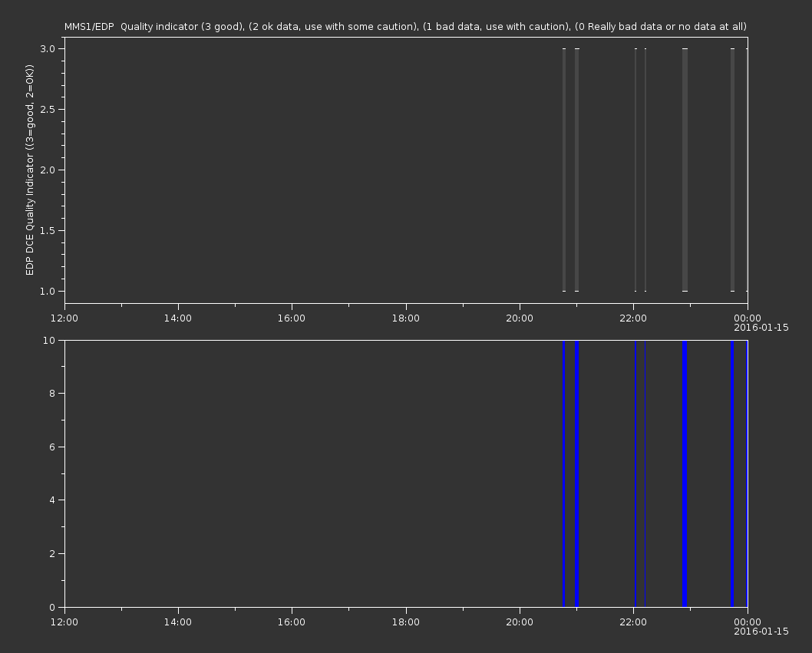Select the gray bar between 23:00 and 00:00 in upper plot
The width and height of the screenshot is (812, 653).
coord(732,170)
